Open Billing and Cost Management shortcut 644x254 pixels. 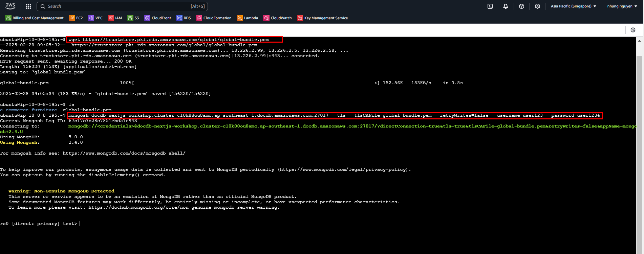pos(35,18)
